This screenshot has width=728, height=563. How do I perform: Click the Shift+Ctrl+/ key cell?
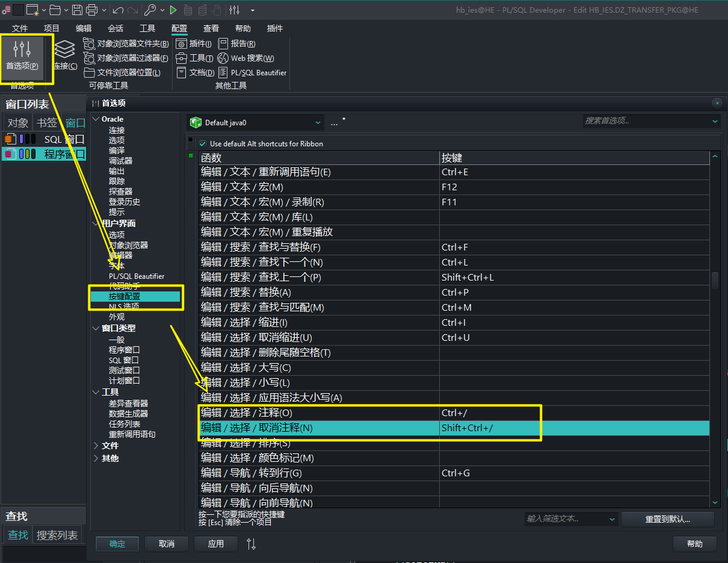(575, 428)
